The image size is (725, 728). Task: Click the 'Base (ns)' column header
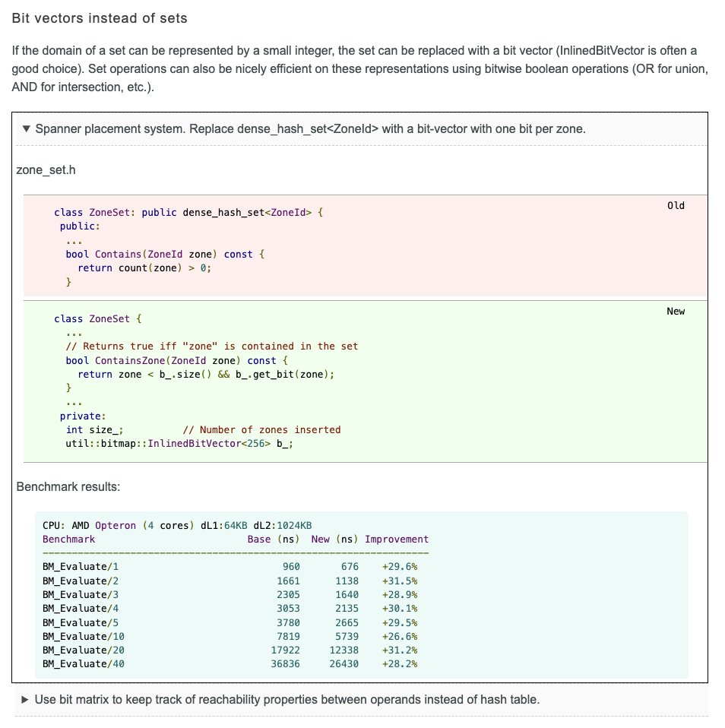pyautogui.click(x=274, y=539)
